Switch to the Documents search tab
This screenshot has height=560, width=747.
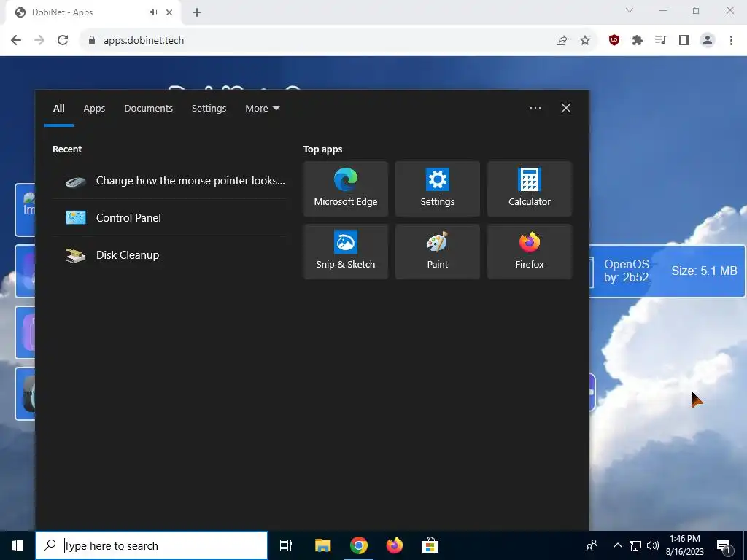[148, 108]
